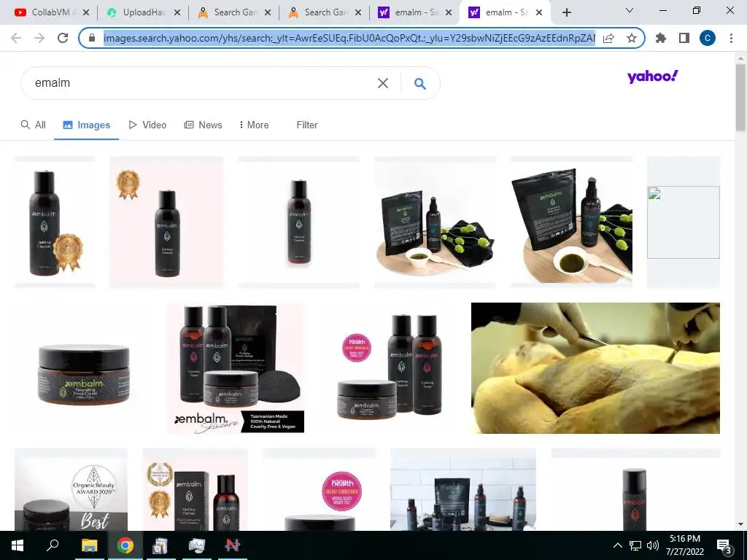Open Organic Beauty Award 2020 image
Screen dimensions: 747x560
71,489
